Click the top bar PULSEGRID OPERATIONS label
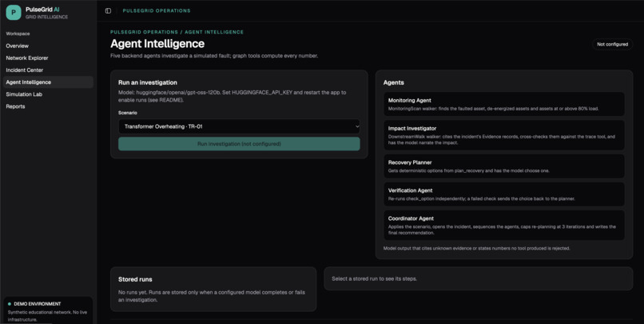Viewport: 644px width, 324px height. point(157,10)
